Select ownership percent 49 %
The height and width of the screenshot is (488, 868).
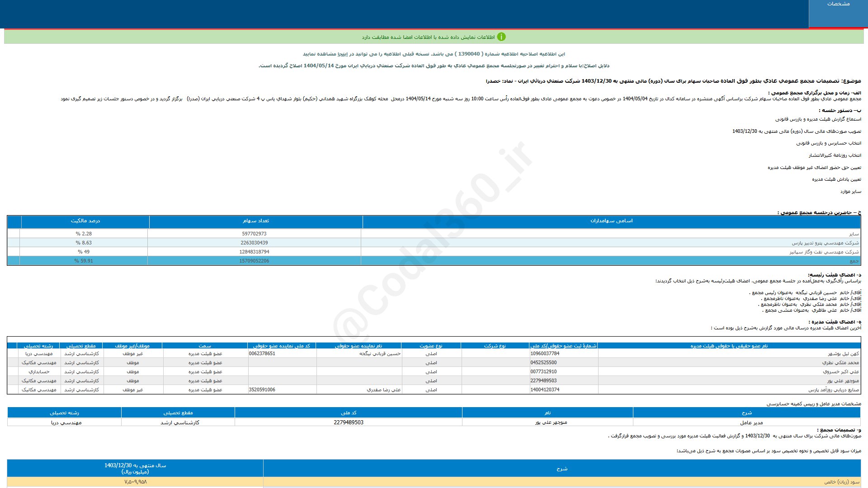(84, 252)
